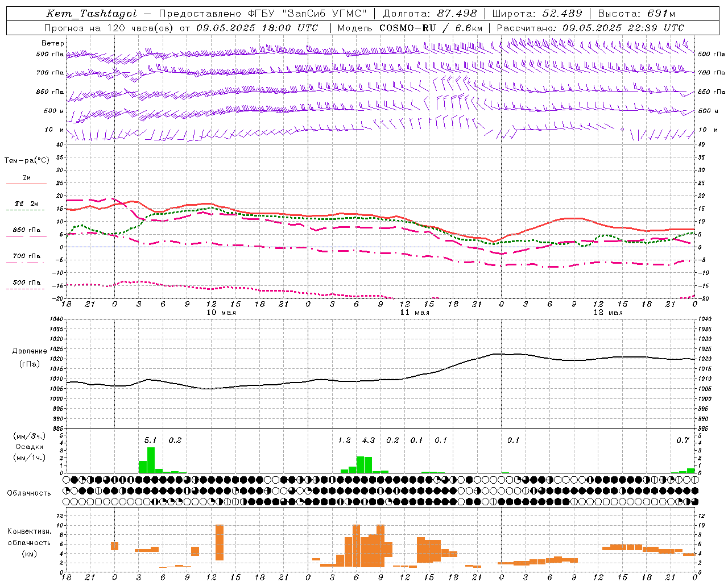728x582 pixels.
Task: Click the 11 мая date label
Action: (415, 313)
